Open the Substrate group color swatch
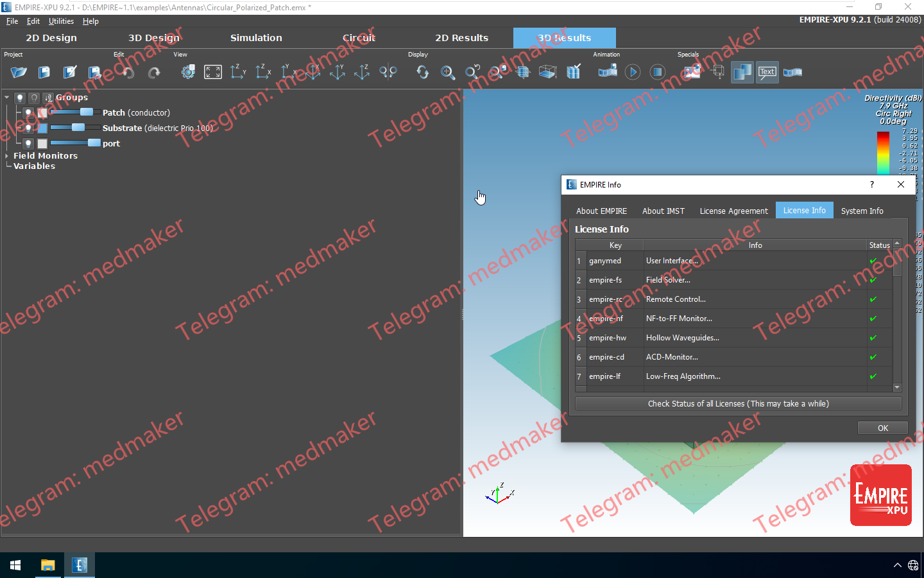The height and width of the screenshot is (578, 924). click(x=42, y=128)
